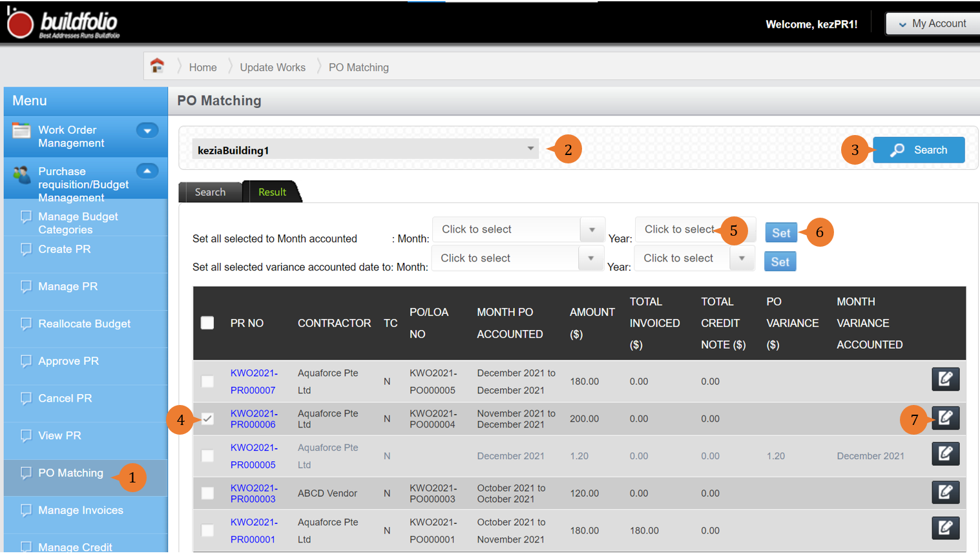
Task: Go to Update Works in breadcrumb
Action: point(273,67)
